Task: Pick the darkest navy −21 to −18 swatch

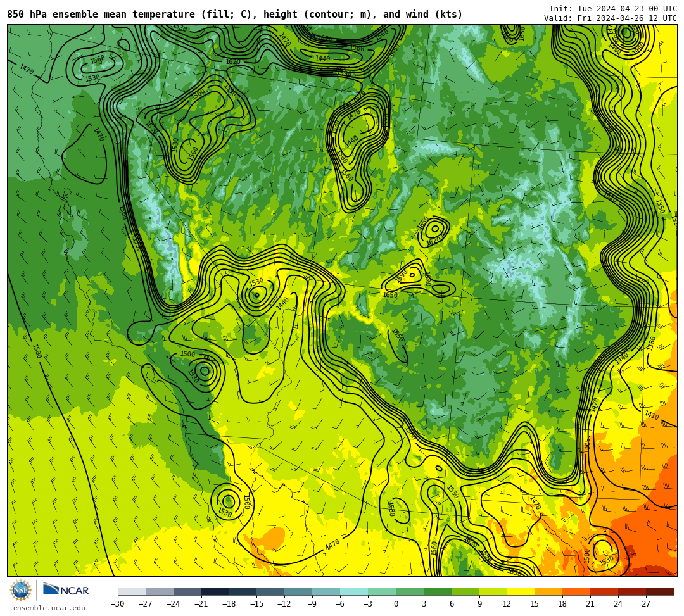Action: coord(215,591)
